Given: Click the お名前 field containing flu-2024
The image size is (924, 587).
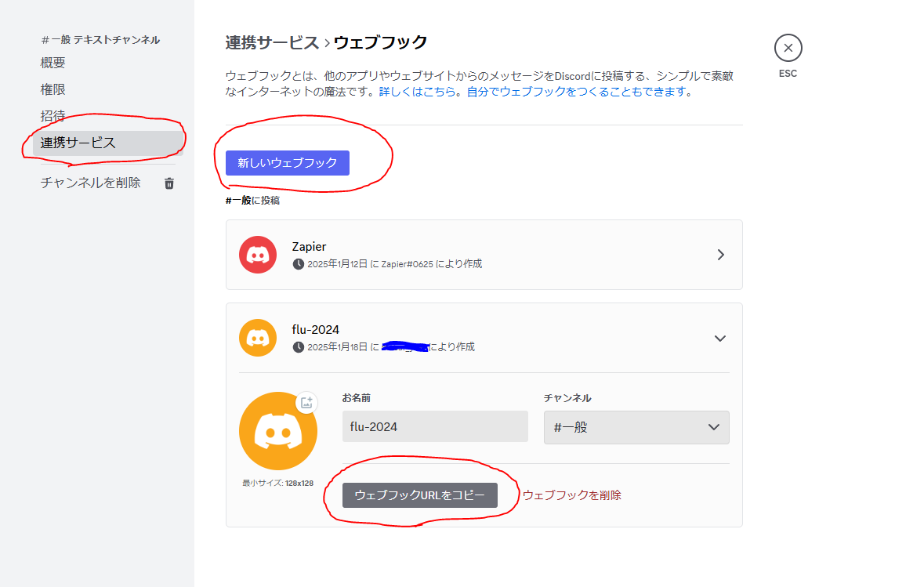Looking at the screenshot, I should coord(434,427).
